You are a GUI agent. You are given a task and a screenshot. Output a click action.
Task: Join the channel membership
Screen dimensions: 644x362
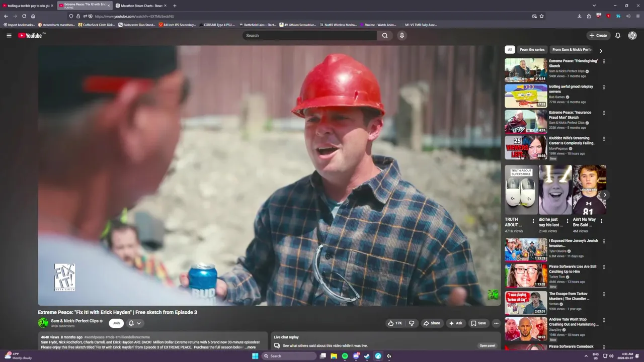pyautogui.click(x=116, y=323)
